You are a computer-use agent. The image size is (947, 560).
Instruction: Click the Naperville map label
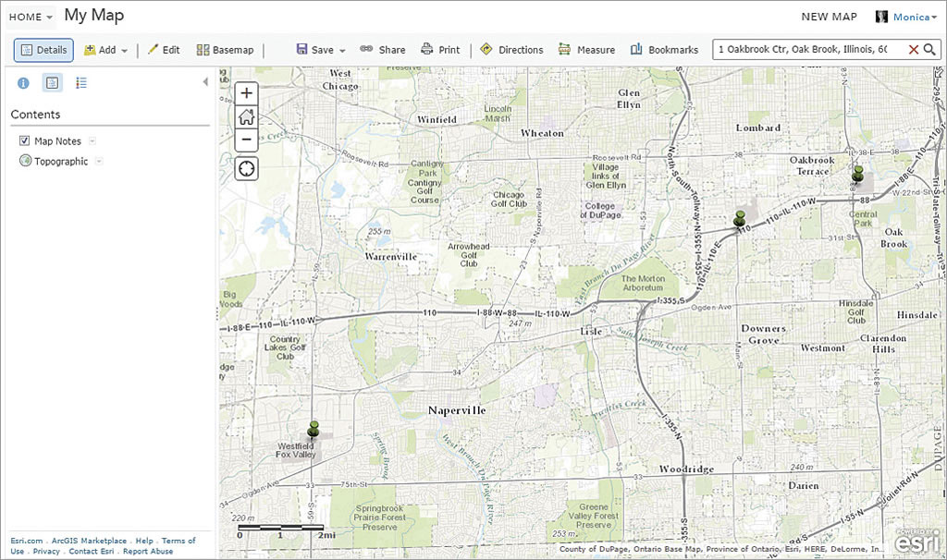coord(457,410)
